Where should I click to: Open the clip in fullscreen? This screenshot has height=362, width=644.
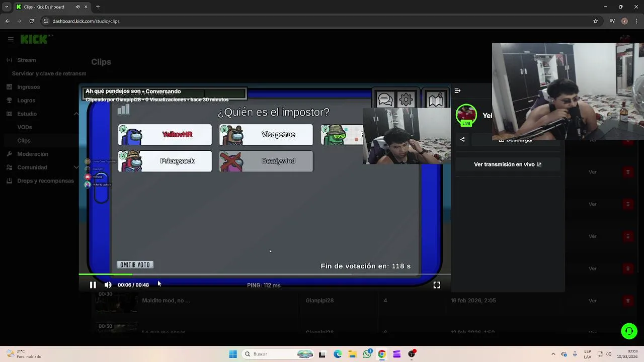pyautogui.click(x=437, y=285)
